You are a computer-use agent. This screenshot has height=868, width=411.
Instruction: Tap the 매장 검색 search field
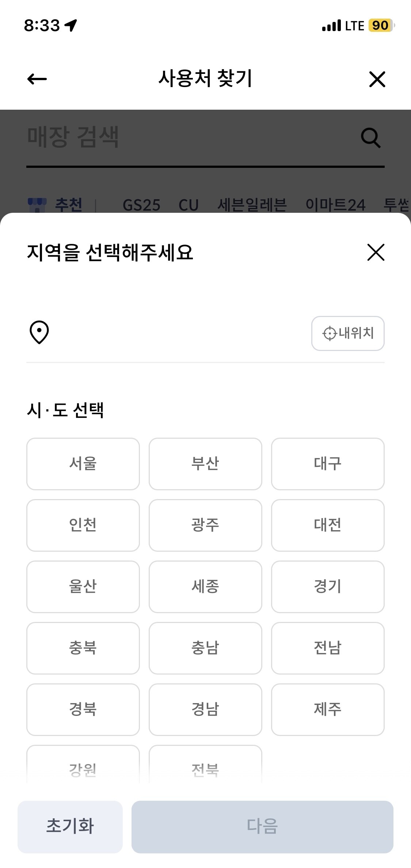point(183,138)
